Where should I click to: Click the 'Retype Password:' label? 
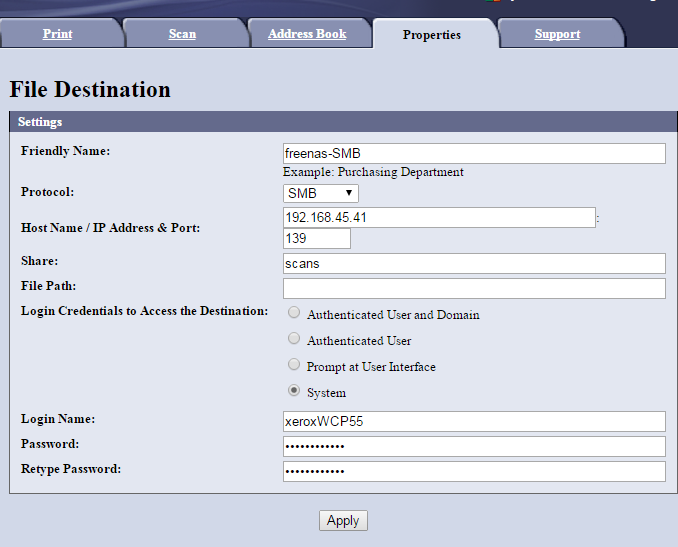coord(71,469)
